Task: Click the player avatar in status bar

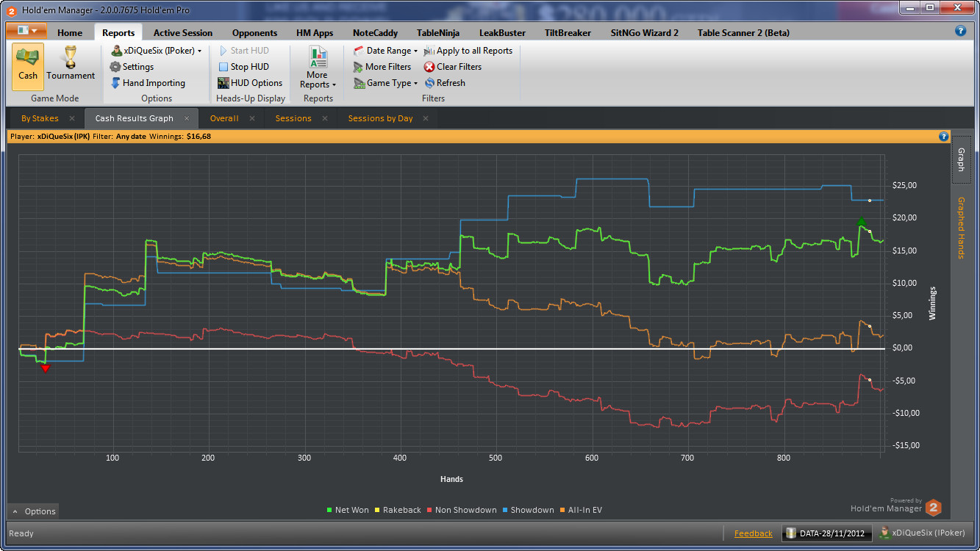Action: (x=884, y=533)
